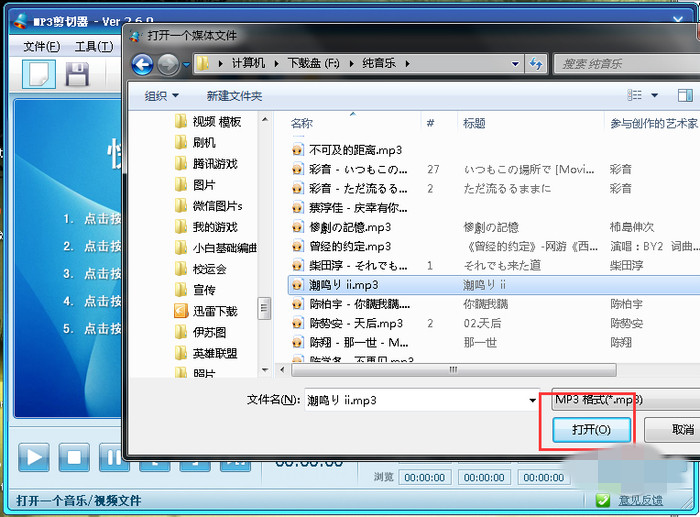Click the folder tree scroll-down arrow
Viewport: 700px width, 517px height.
click(x=265, y=370)
